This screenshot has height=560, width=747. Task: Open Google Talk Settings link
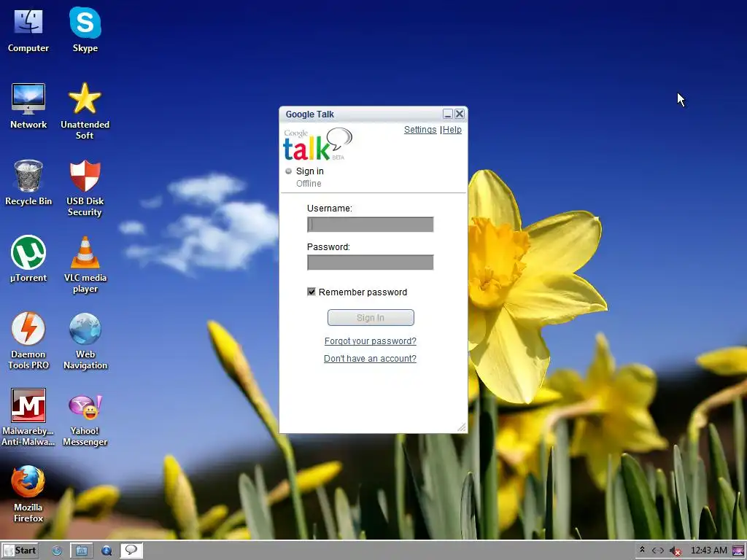pos(420,130)
